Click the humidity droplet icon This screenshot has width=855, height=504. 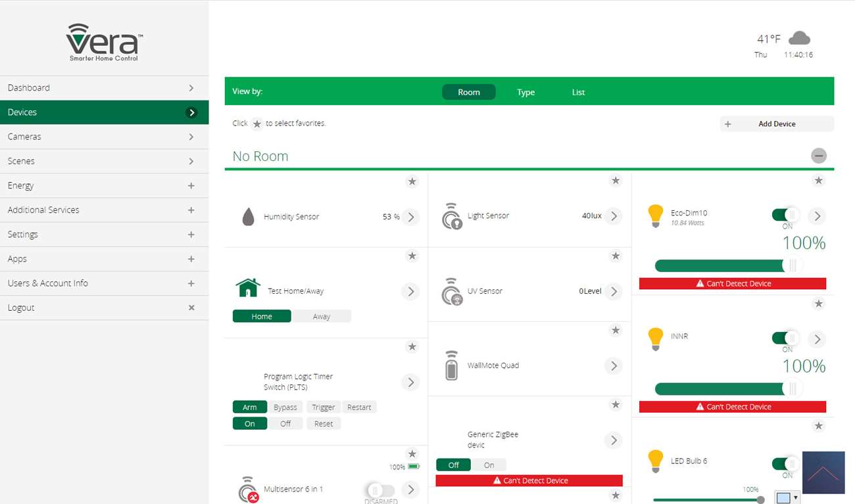[248, 217]
